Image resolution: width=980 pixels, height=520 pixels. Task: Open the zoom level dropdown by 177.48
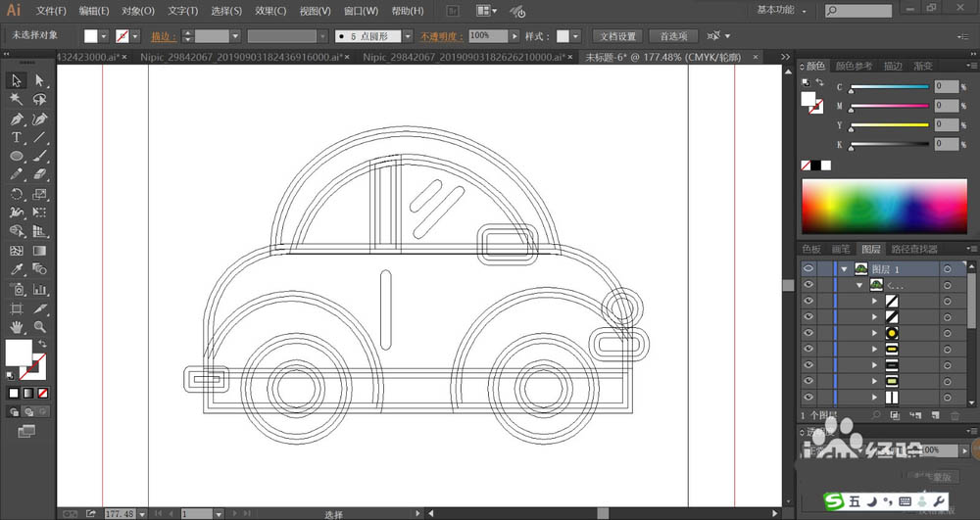(x=142, y=514)
